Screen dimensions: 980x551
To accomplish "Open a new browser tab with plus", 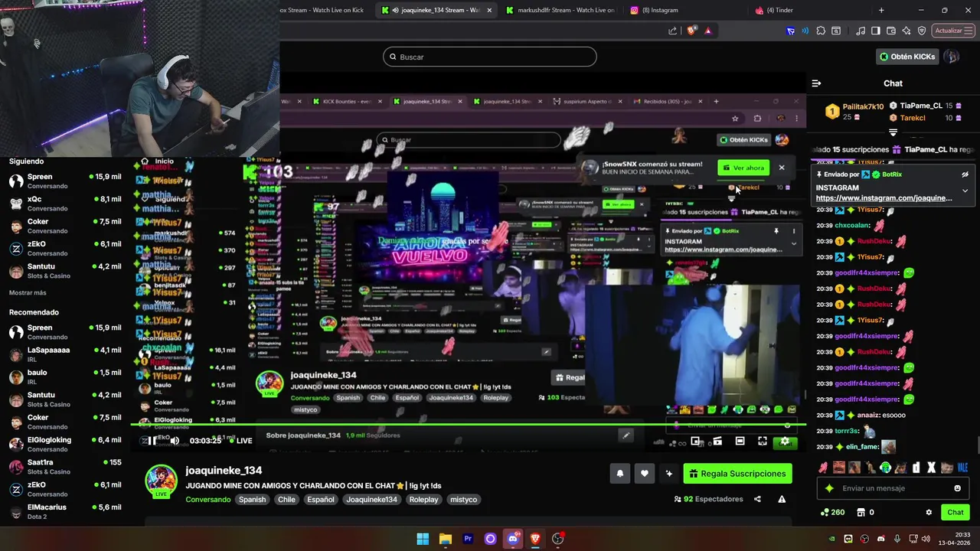I will (x=881, y=10).
